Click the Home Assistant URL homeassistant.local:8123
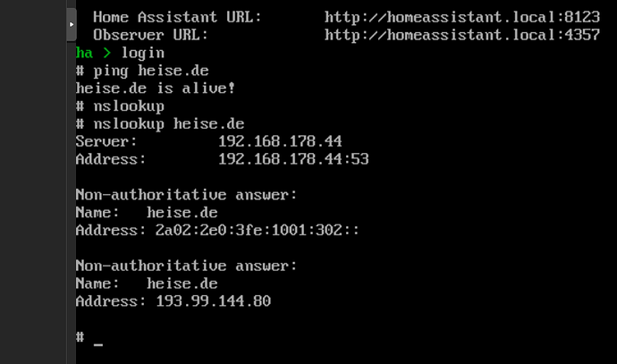This screenshot has height=364, width=617. click(461, 17)
